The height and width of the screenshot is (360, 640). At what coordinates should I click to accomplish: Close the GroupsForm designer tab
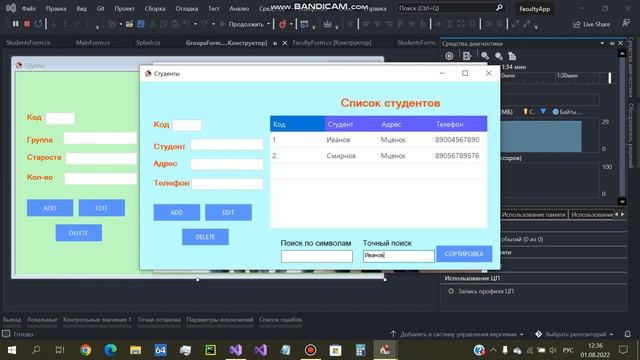click(x=285, y=43)
